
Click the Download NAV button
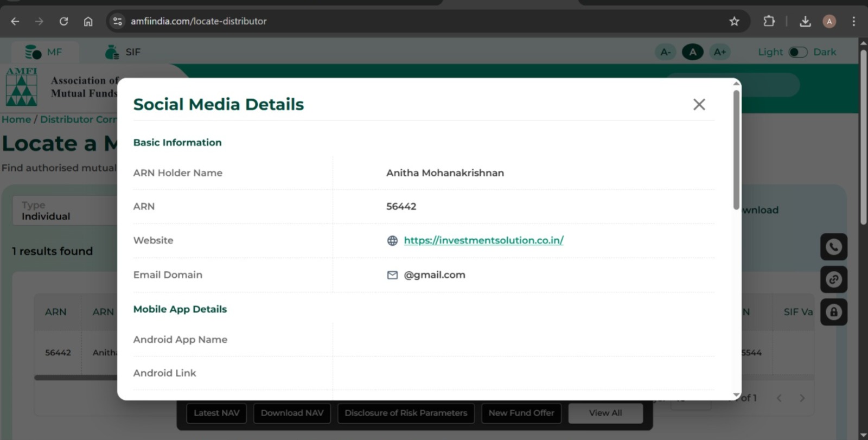(x=292, y=413)
